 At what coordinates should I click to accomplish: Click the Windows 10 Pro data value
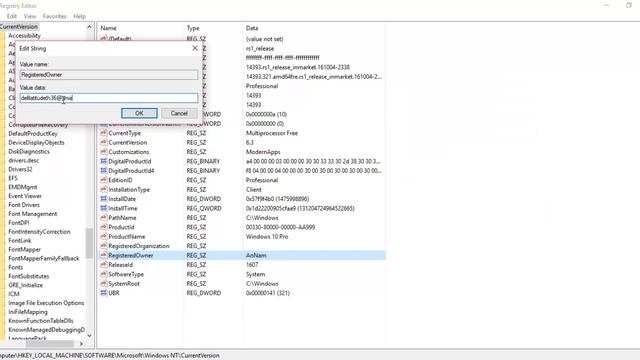267,236
